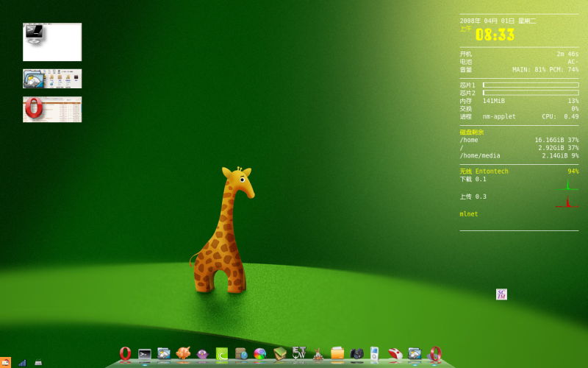Click the gray keyboard tray icon
Screen dimensions: 588x368
[38, 363]
